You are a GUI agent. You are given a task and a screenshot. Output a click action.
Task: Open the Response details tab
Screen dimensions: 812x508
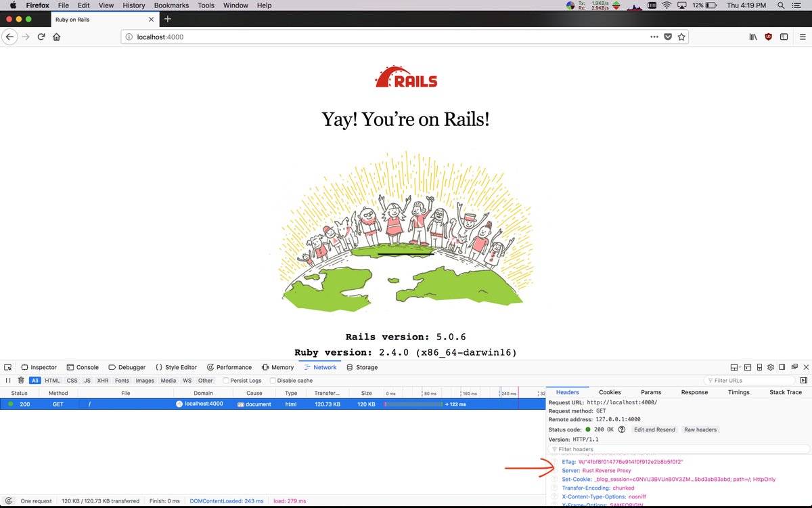694,392
